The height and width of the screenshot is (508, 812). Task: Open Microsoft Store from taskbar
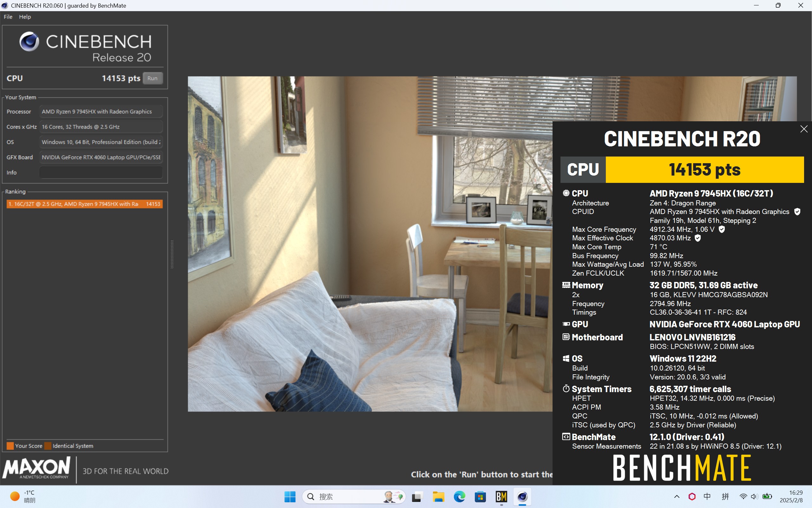point(481,497)
